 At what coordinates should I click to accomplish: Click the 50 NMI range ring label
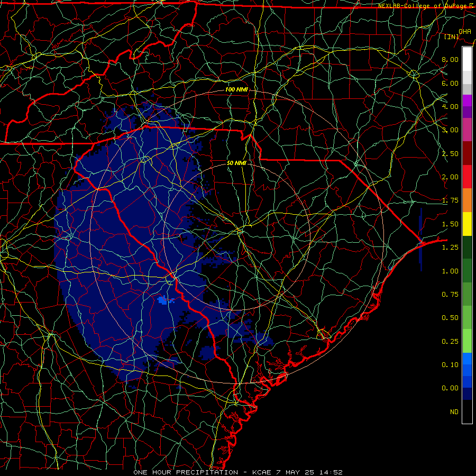coord(236,163)
